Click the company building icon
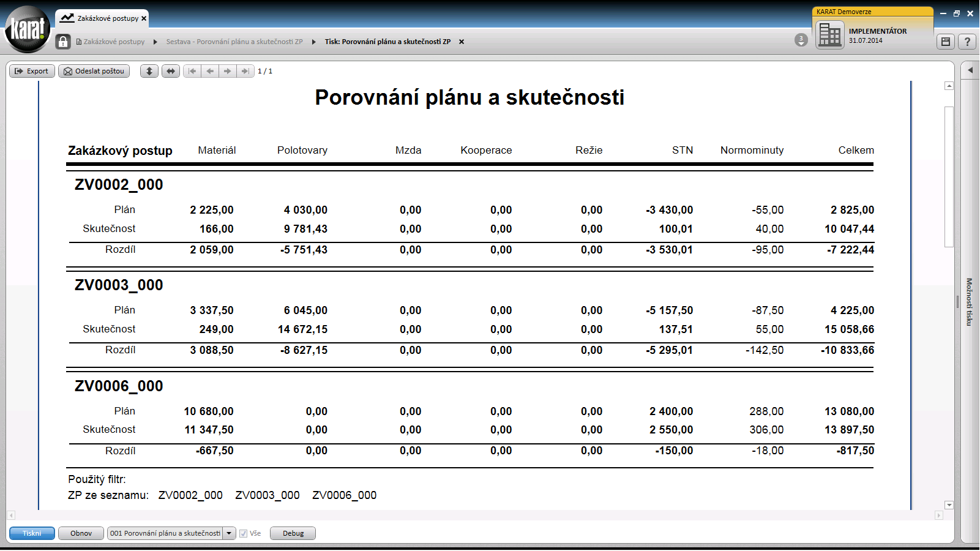Screen dimensions: 980x551 [830, 35]
